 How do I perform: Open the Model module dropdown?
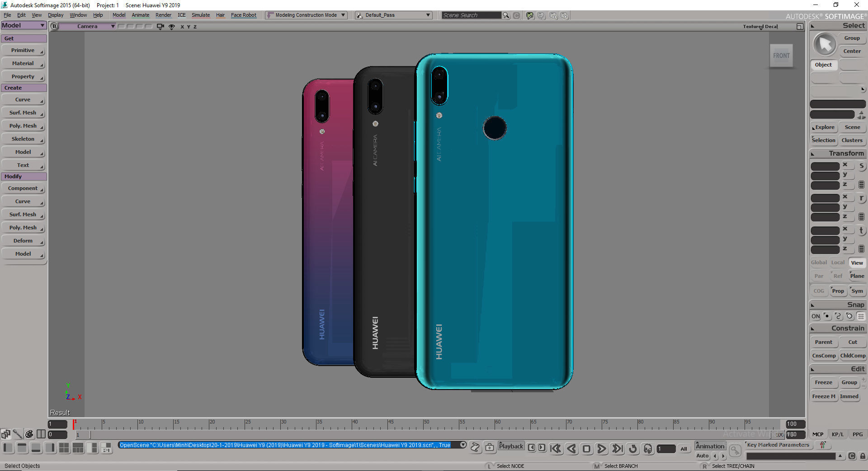click(x=24, y=26)
